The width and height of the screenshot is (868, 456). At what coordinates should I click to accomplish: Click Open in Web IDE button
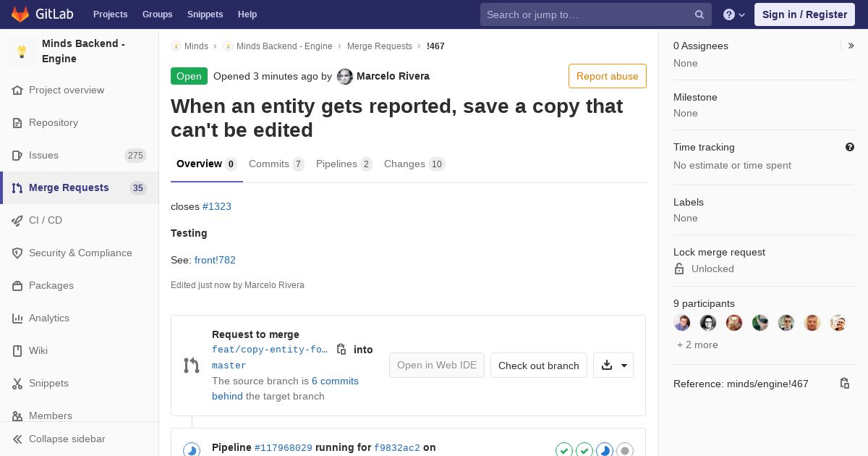pos(437,366)
